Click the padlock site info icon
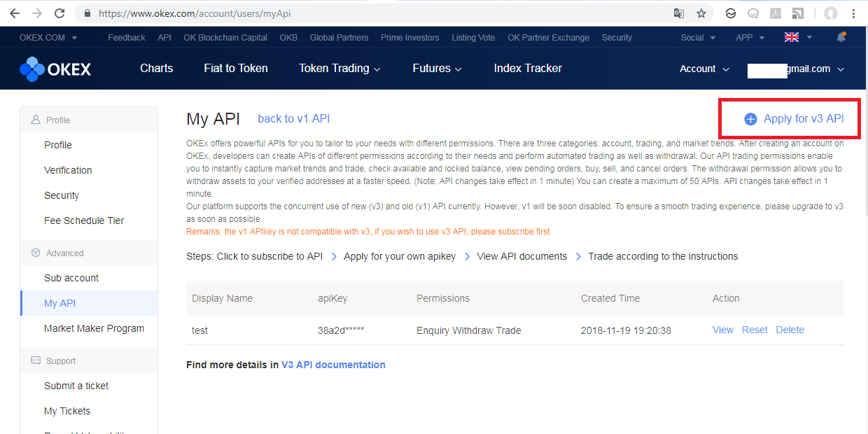 pyautogui.click(x=87, y=13)
